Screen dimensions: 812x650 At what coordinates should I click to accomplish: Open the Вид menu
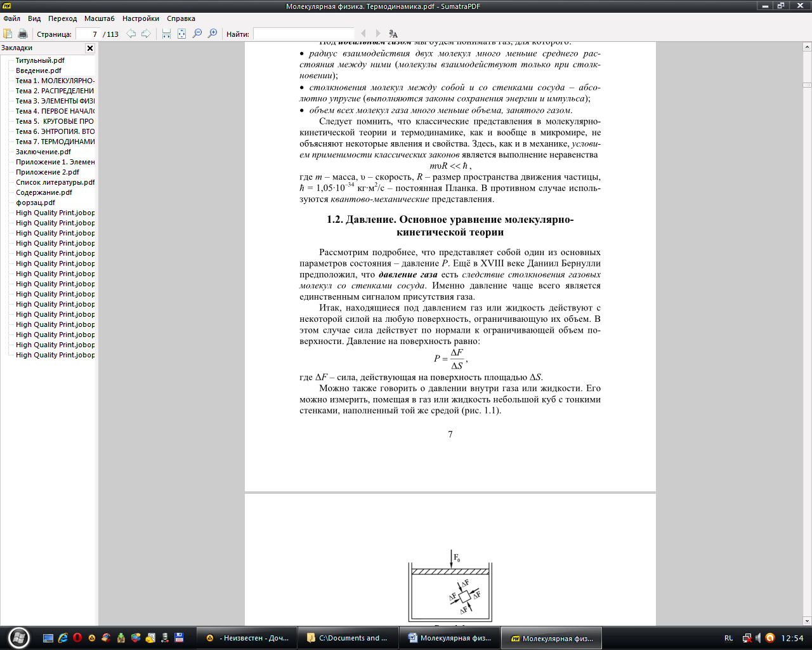point(34,18)
